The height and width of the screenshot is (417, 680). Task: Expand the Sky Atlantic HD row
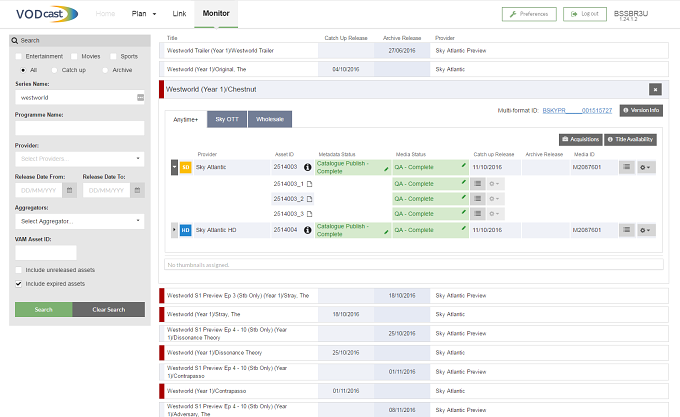point(174,230)
